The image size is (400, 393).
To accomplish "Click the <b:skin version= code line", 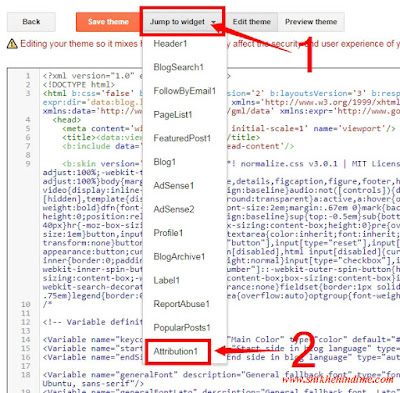I will pyautogui.click(x=102, y=164).
